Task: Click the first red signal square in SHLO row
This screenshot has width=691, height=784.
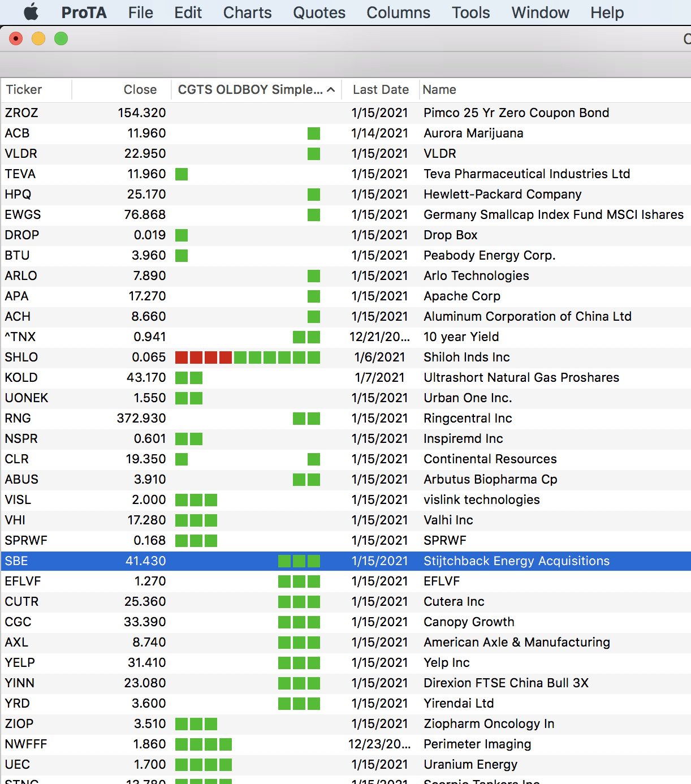Action: [182, 357]
